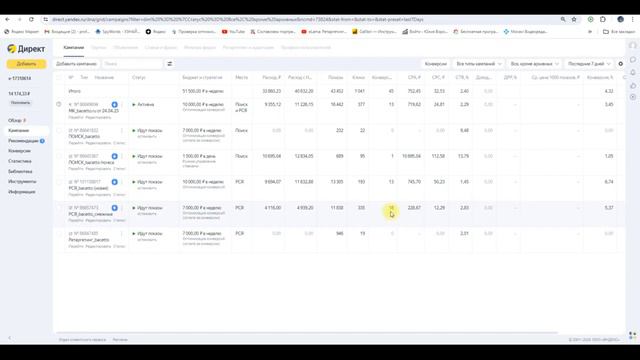Tick checkbox for ПОИСК_bazatto поиска campaign
640x360 pixels.
click(59, 156)
